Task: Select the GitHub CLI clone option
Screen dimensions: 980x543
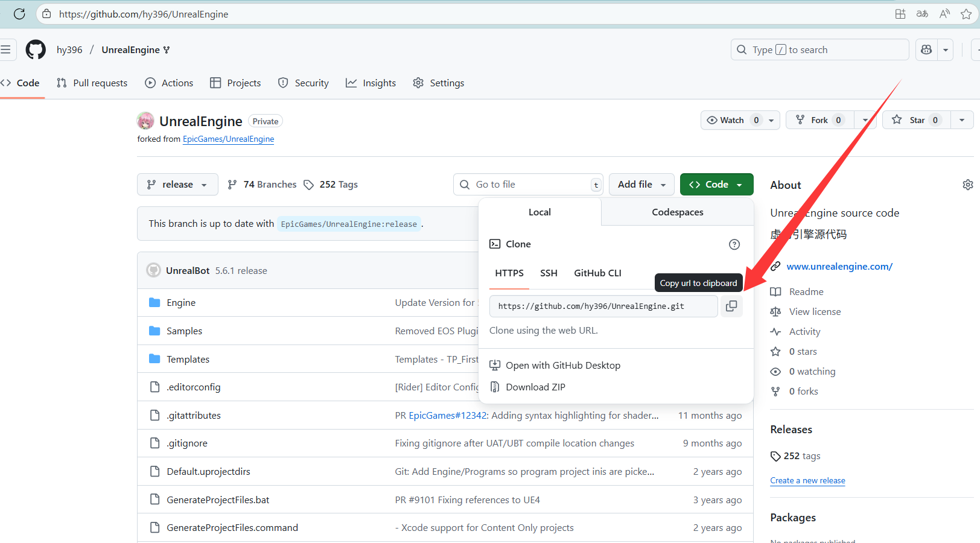Action: tap(597, 273)
